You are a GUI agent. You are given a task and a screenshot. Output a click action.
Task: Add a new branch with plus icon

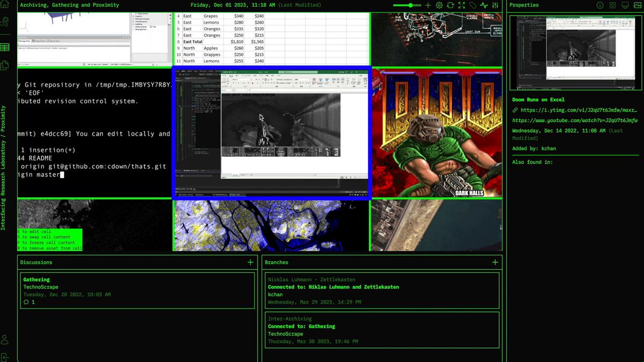495,262
